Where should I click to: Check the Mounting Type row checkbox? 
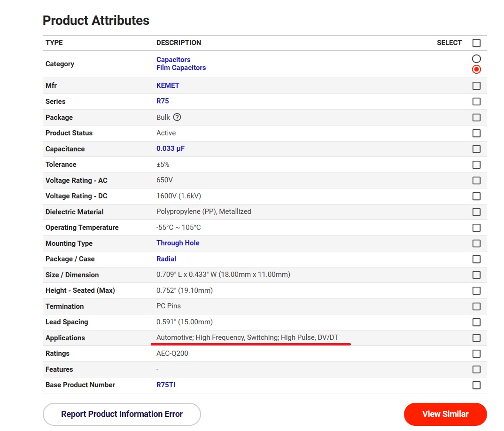476,243
